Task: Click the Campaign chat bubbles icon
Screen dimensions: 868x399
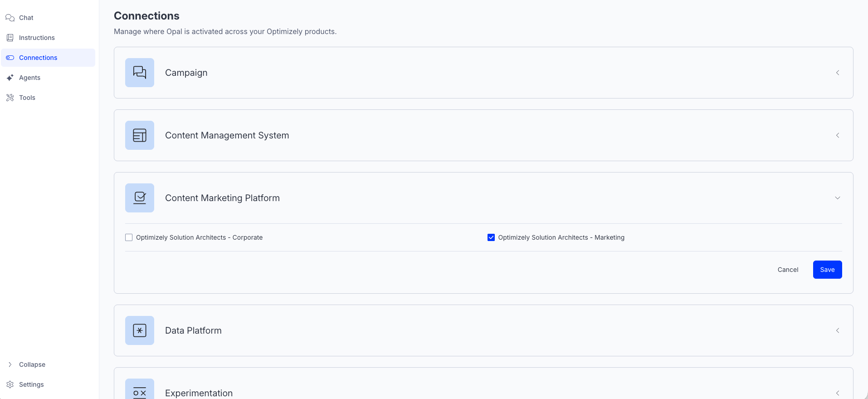Action: click(x=140, y=73)
